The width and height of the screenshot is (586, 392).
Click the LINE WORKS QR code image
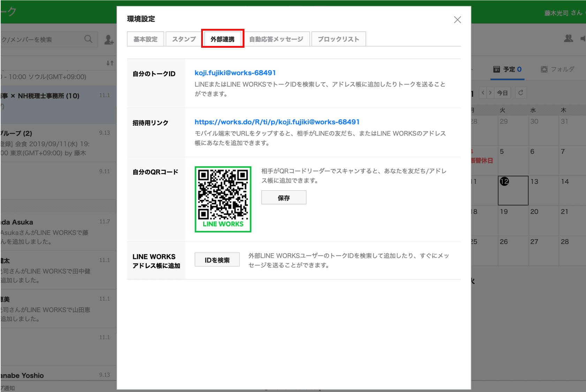pos(223,199)
